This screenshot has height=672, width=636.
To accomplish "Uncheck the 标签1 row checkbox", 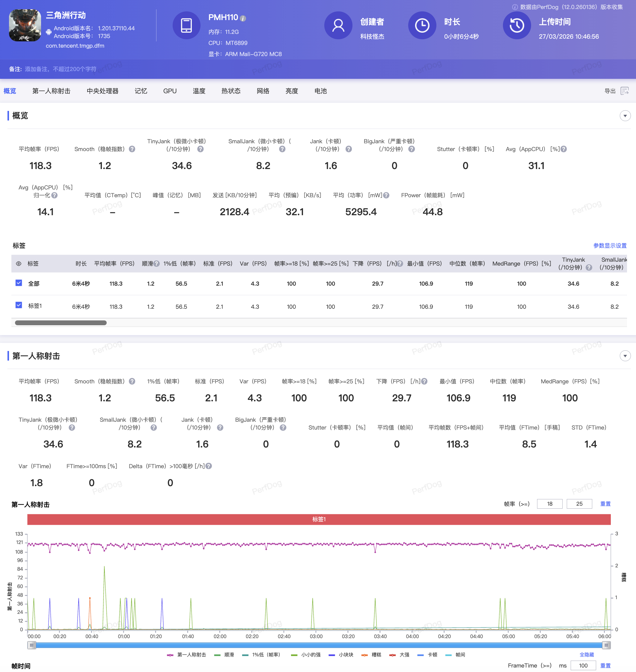I will click(x=19, y=305).
